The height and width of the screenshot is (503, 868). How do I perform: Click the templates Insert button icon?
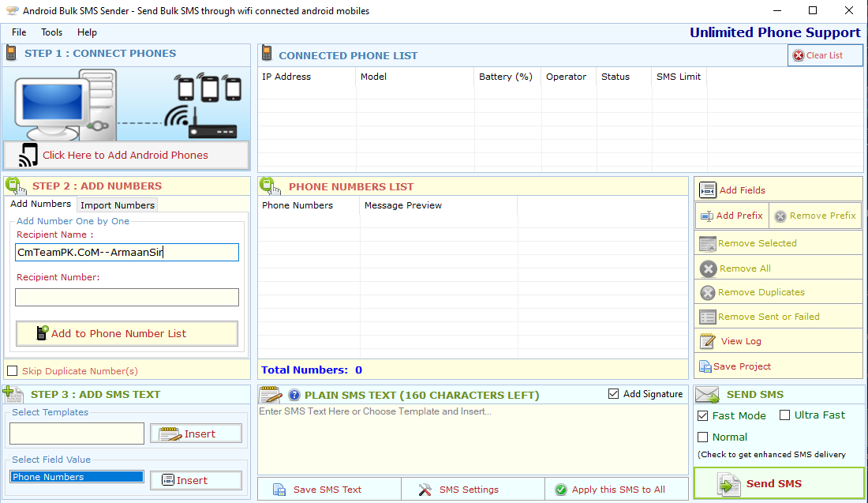coord(170,434)
